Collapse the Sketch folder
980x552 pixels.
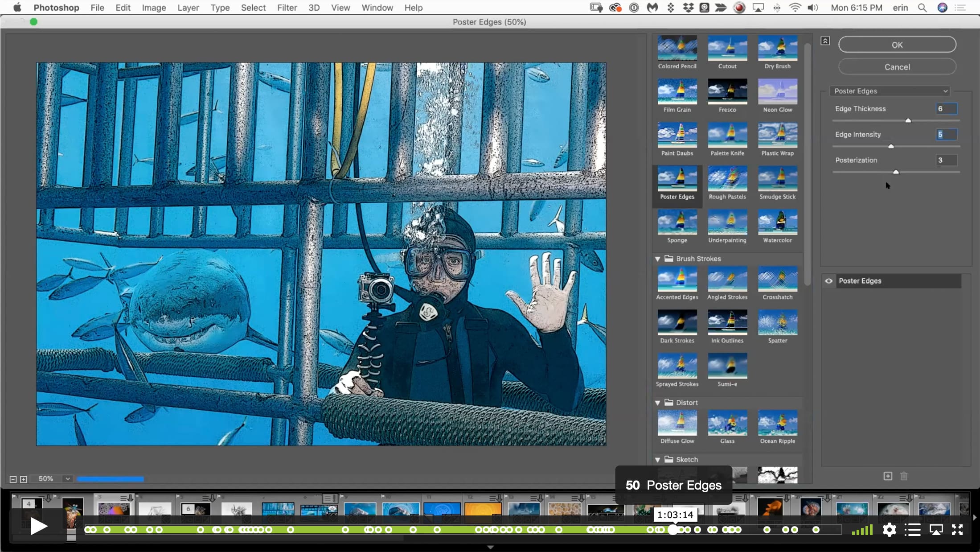[657, 460]
